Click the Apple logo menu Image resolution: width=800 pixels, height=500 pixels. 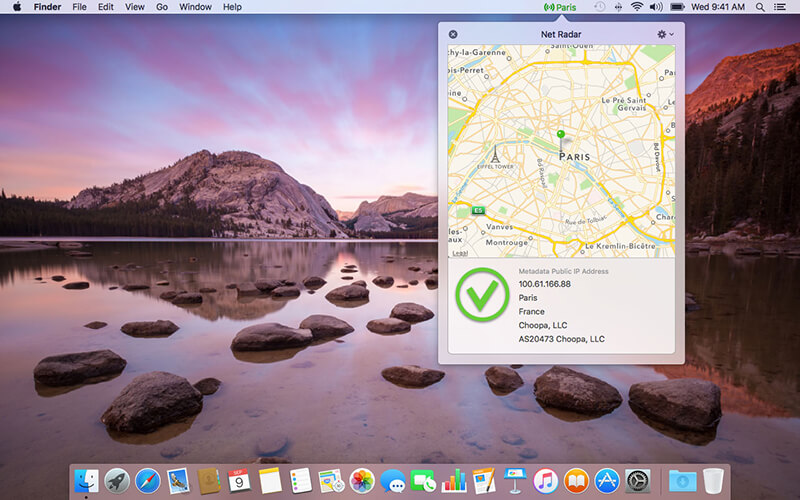(17, 7)
